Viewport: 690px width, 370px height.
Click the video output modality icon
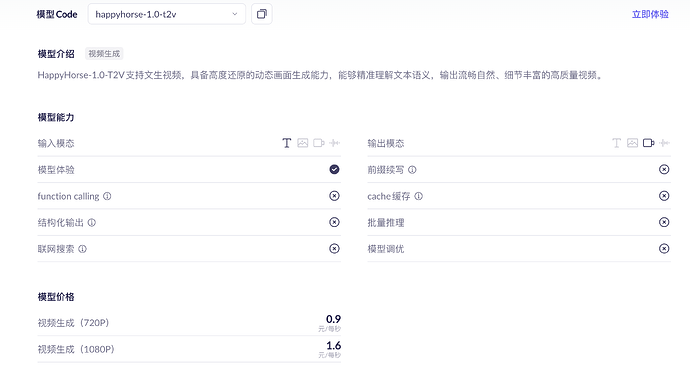(649, 143)
